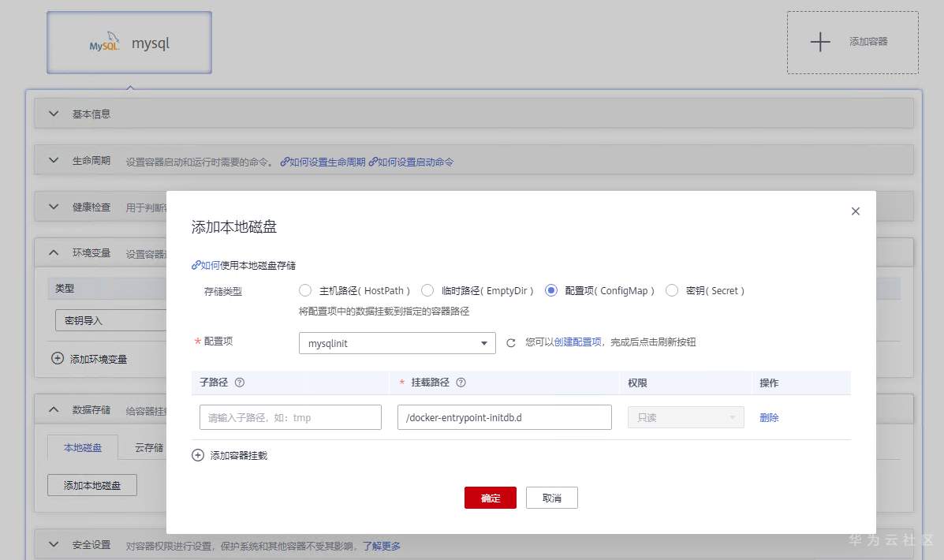
Task: Open 如何设置启动命令 help link
Action: (x=411, y=162)
